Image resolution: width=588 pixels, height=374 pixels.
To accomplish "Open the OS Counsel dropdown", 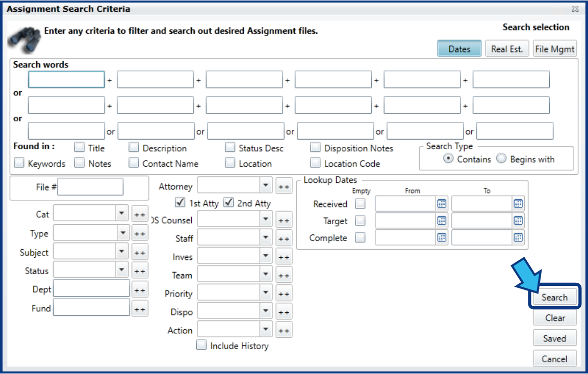I will click(x=266, y=219).
